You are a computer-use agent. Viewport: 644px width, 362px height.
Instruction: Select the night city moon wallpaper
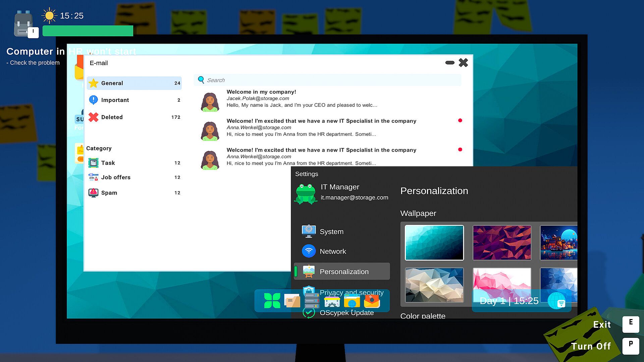tap(558, 243)
